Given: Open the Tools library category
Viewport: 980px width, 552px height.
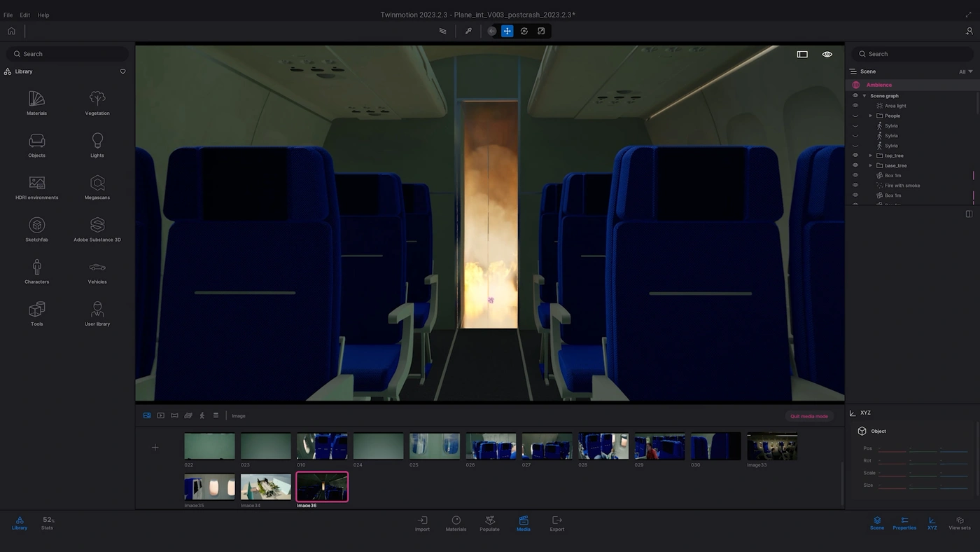Looking at the screenshot, I should coord(36,313).
